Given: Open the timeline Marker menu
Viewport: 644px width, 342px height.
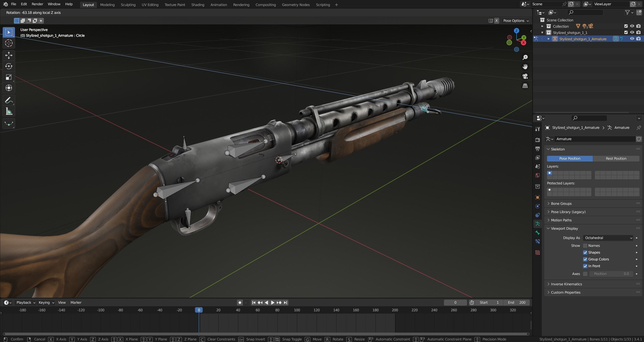Looking at the screenshot, I should [76, 302].
